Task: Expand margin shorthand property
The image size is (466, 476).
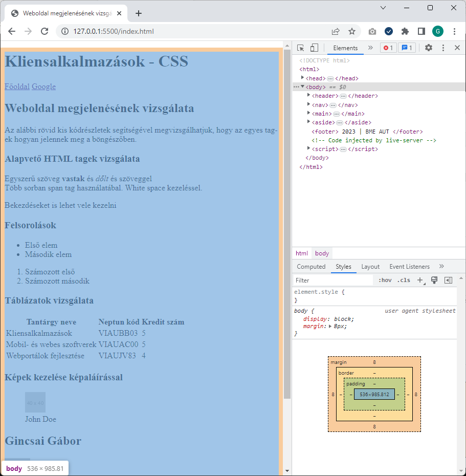Action: click(x=330, y=327)
